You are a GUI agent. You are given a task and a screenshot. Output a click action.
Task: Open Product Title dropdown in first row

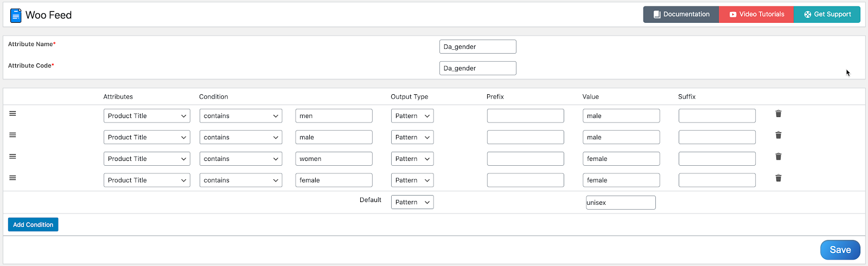(146, 116)
